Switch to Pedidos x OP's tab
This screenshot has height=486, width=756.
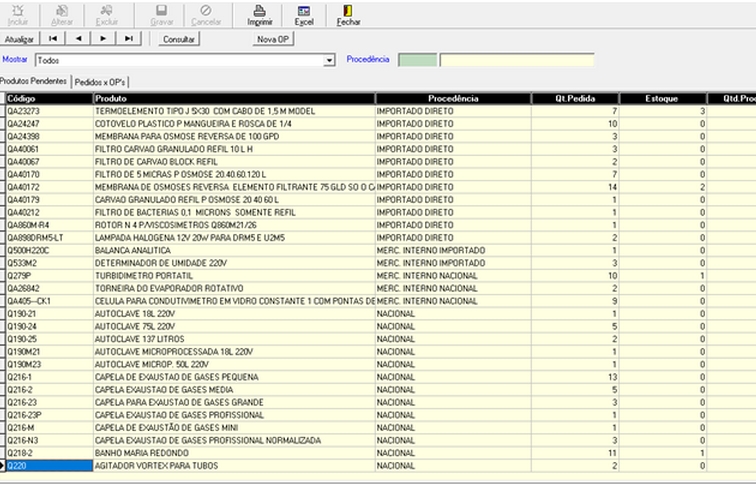point(100,82)
